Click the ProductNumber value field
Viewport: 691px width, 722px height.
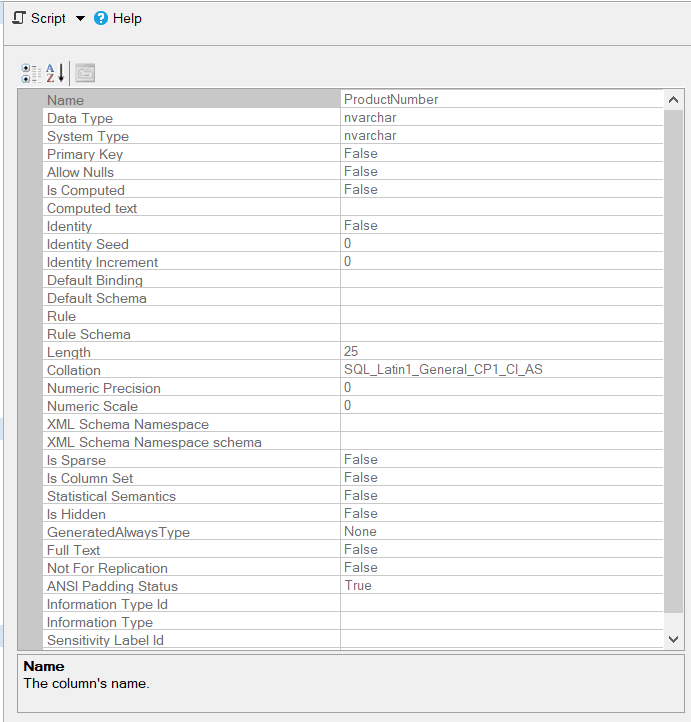(x=502, y=99)
